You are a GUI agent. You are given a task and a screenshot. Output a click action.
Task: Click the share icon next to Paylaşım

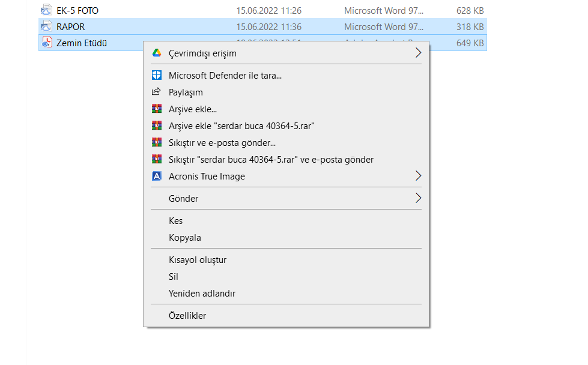[156, 92]
